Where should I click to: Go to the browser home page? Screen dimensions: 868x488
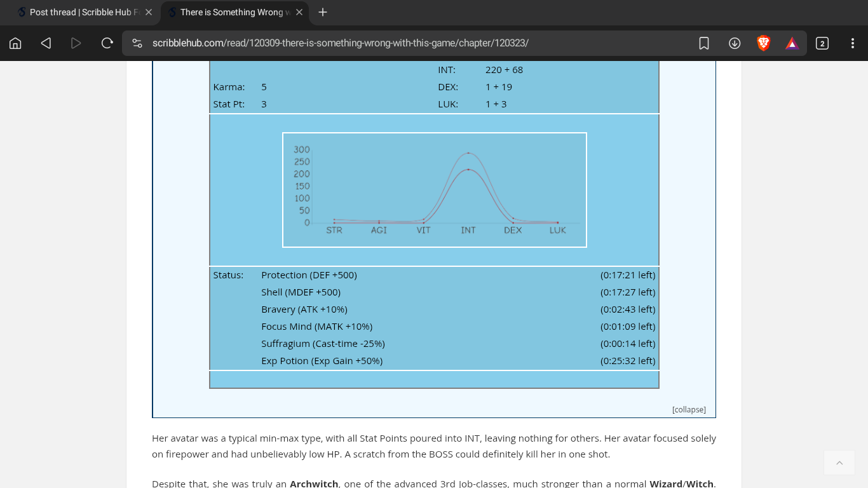click(x=15, y=43)
